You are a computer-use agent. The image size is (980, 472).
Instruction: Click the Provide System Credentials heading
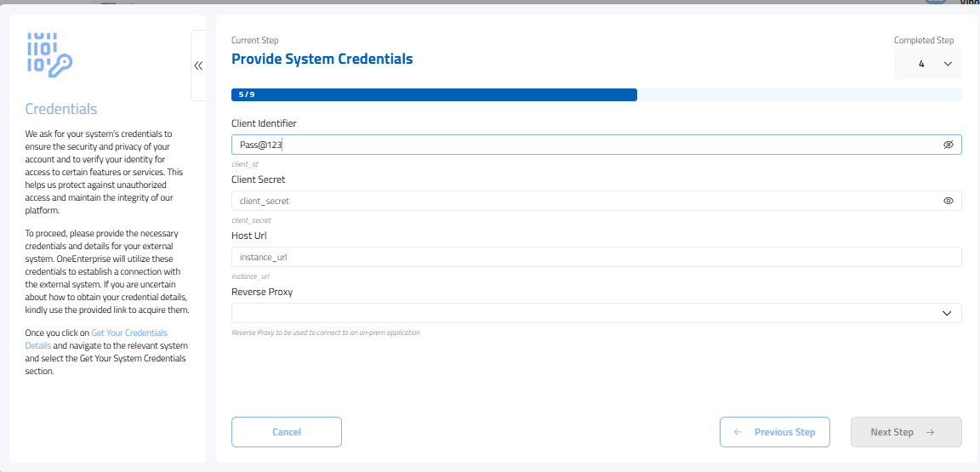(x=322, y=59)
